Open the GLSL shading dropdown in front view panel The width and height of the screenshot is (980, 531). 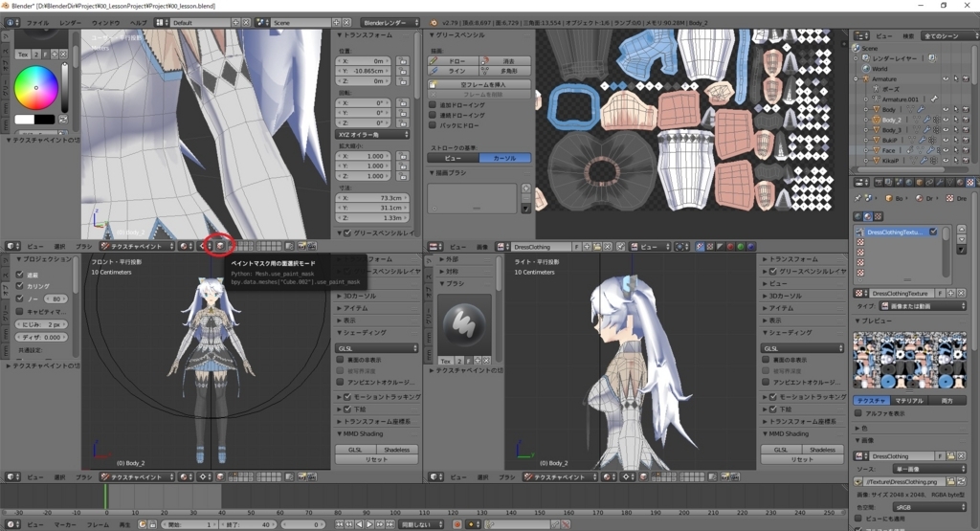(377, 348)
